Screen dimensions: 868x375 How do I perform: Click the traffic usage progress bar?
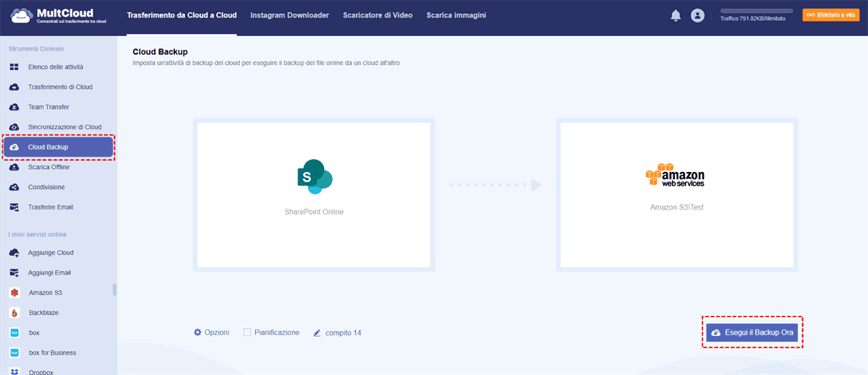pos(757,12)
